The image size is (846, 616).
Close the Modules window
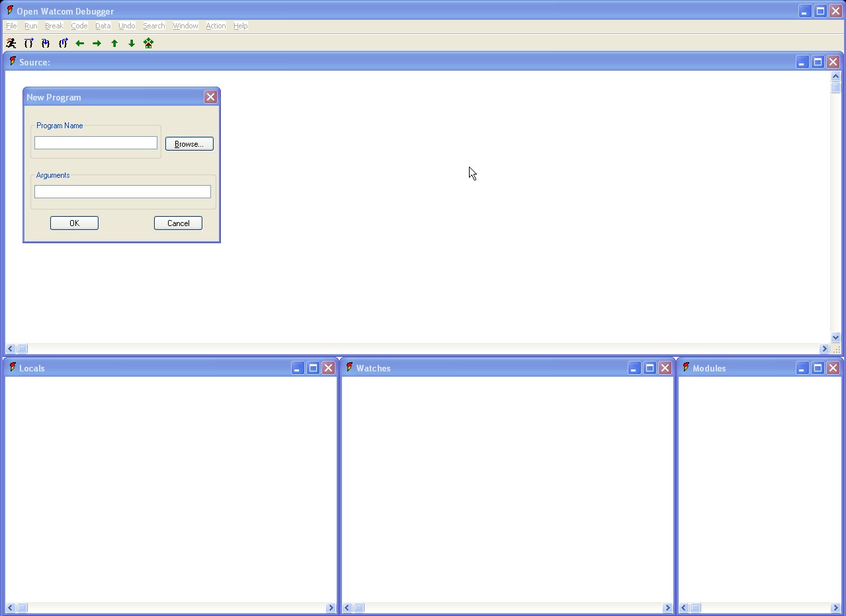point(833,367)
